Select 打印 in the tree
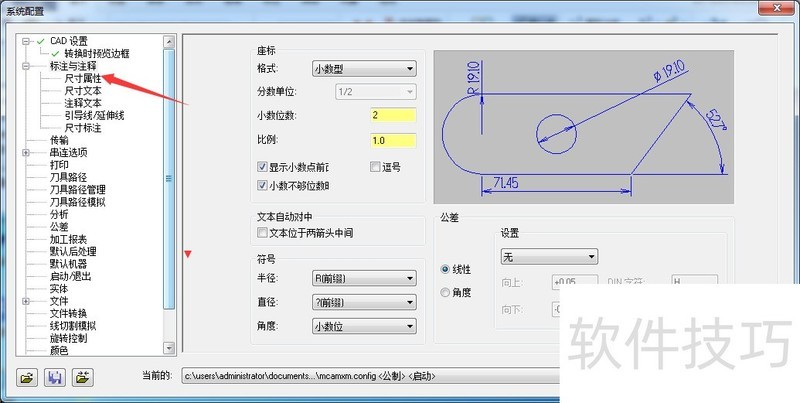The width and height of the screenshot is (800, 403). (x=59, y=165)
